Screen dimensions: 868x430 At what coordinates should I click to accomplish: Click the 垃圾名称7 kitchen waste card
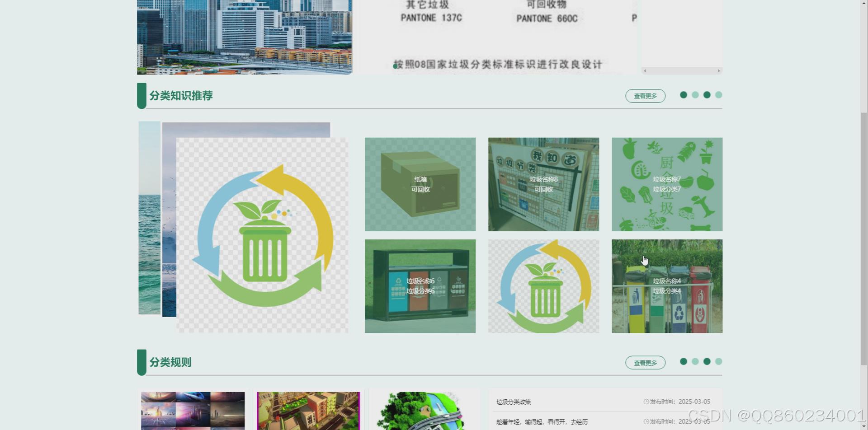pyautogui.click(x=666, y=184)
